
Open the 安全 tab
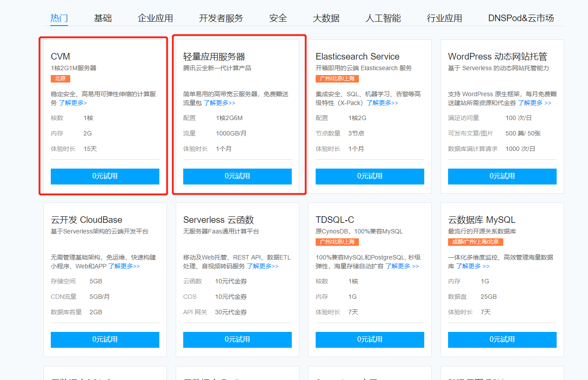coord(278,18)
